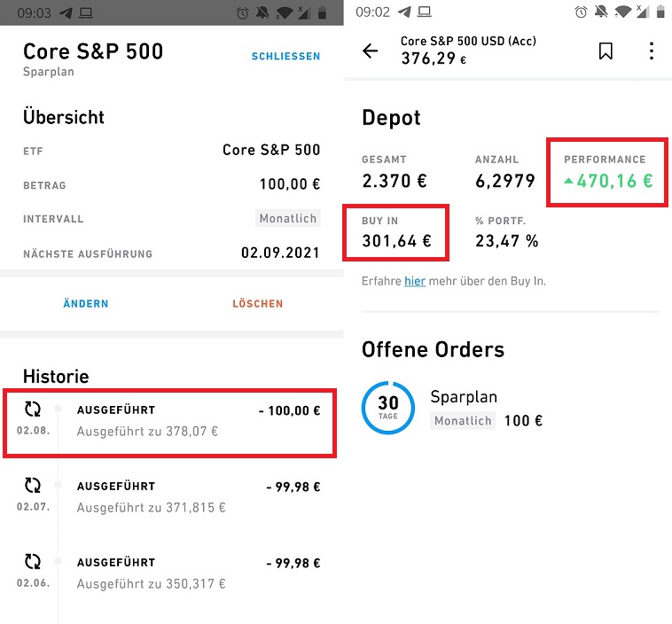672x624 pixels.
Task: Tap the laptop cast icon in the left phone status bar
Action: pyautogui.click(x=86, y=12)
